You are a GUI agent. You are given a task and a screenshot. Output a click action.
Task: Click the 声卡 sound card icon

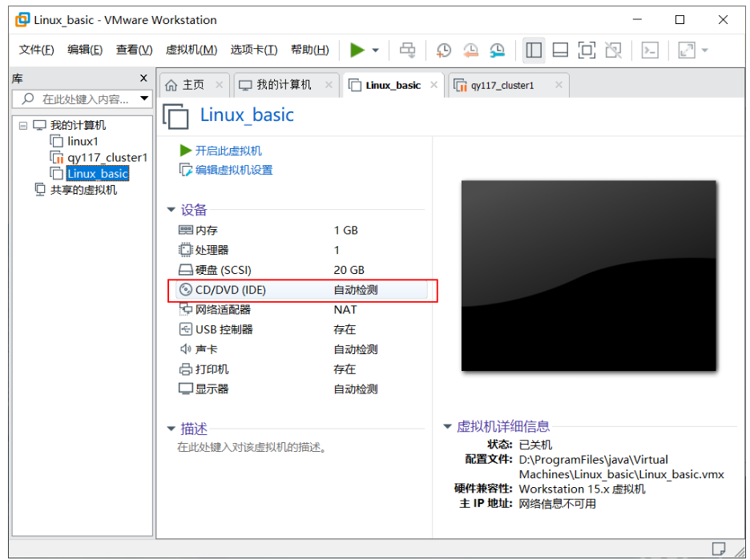(186, 349)
